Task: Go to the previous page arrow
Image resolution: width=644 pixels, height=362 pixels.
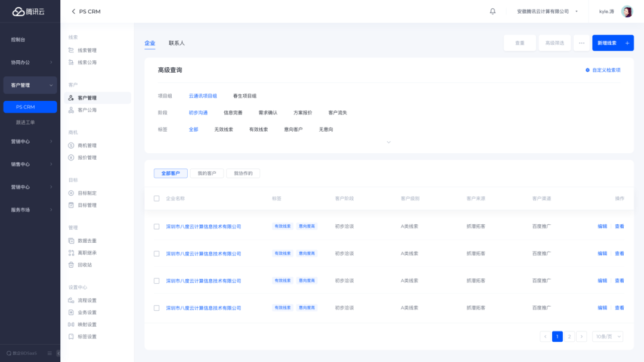Action: 545,336
